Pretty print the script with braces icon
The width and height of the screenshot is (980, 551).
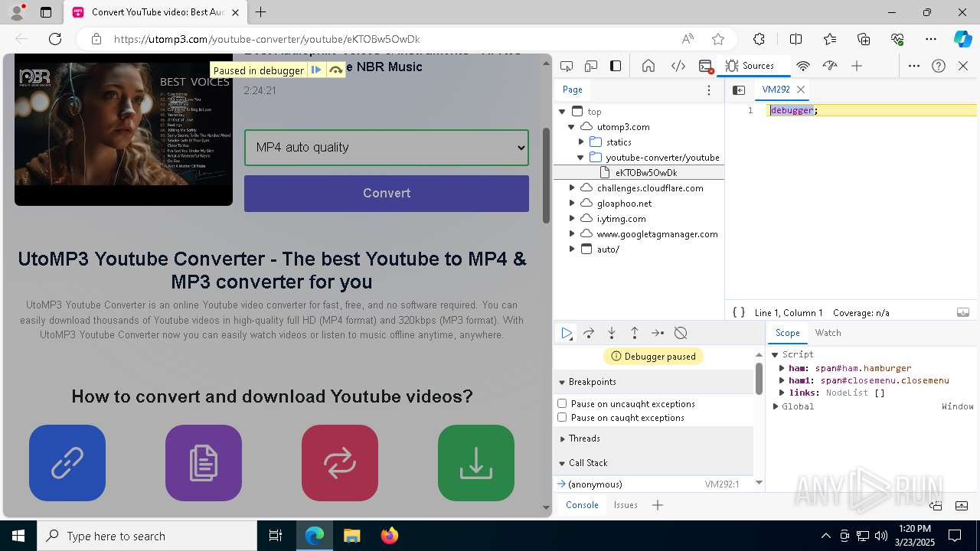tap(739, 312)
